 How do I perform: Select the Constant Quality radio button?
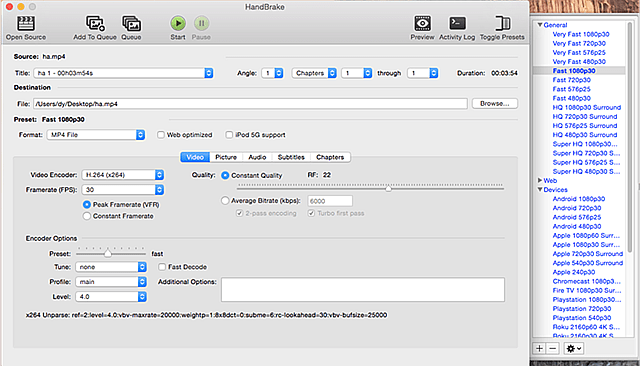pyautogui.click(x=225, y=175)
